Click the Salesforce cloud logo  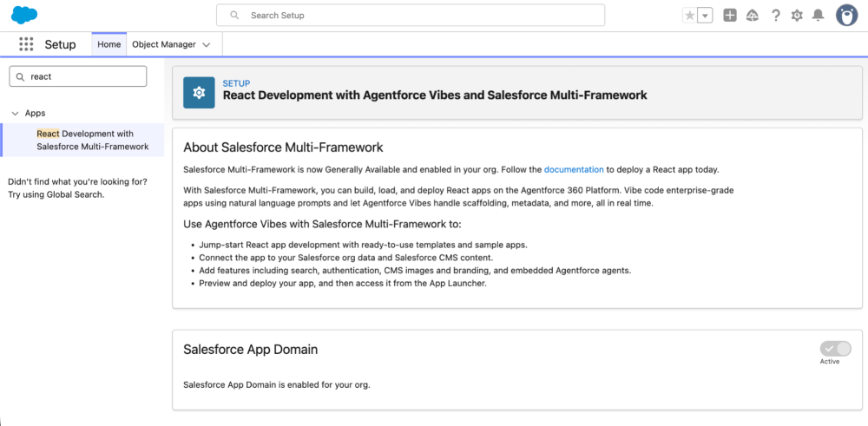tap(24, 15)
